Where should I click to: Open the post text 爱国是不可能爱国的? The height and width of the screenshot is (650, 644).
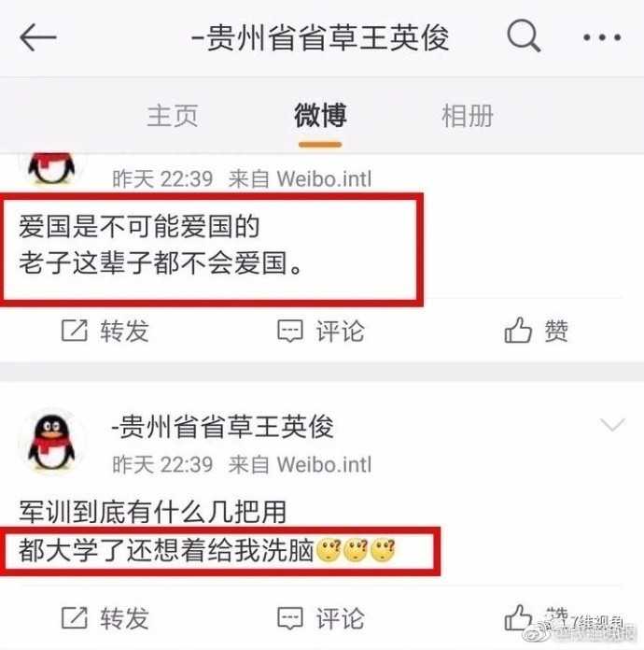[x=139, y=227]
